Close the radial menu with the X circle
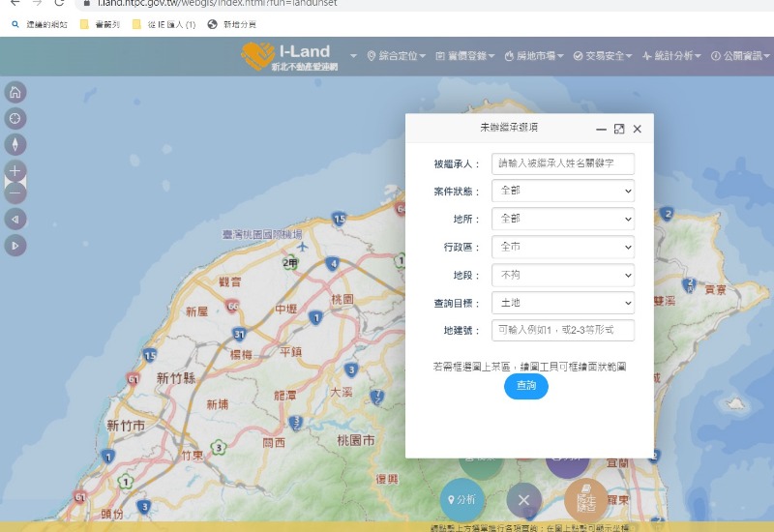 click(x=523, y=500)
